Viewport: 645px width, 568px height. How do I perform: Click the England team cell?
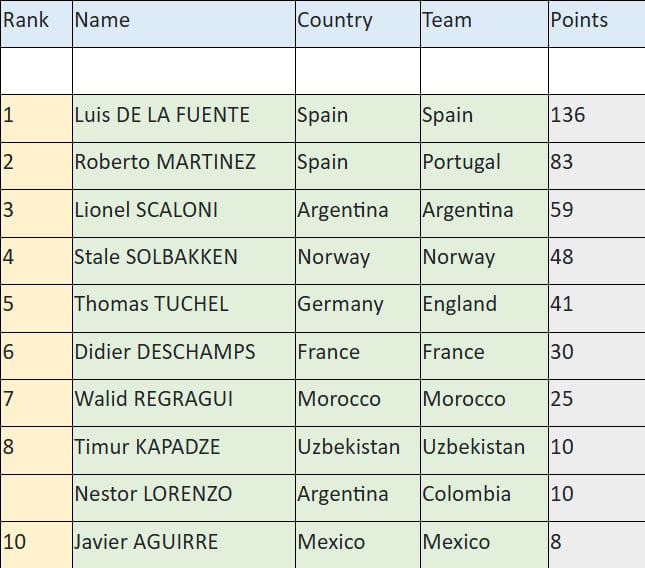click(483, 304)
